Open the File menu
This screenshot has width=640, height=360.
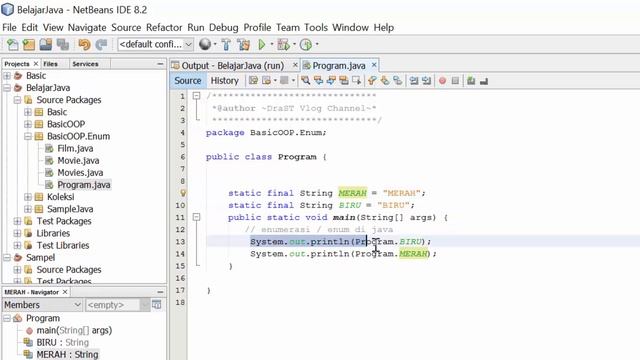point(9,27)
